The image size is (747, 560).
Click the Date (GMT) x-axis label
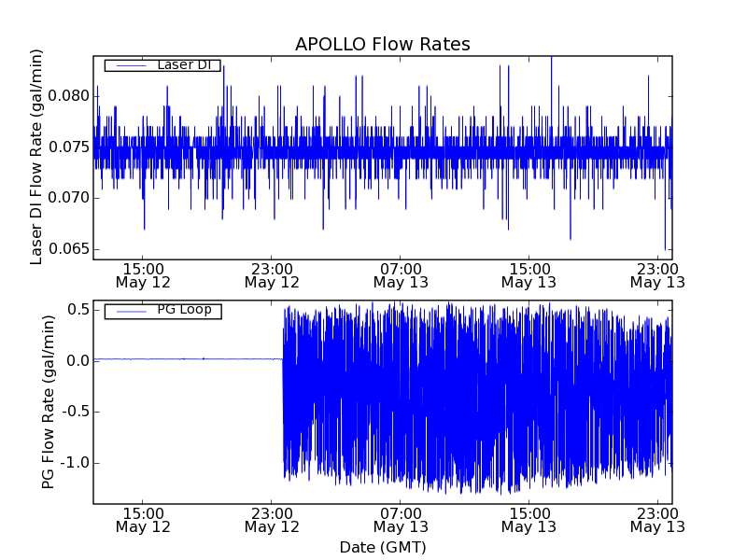click(x=382, y=547)
